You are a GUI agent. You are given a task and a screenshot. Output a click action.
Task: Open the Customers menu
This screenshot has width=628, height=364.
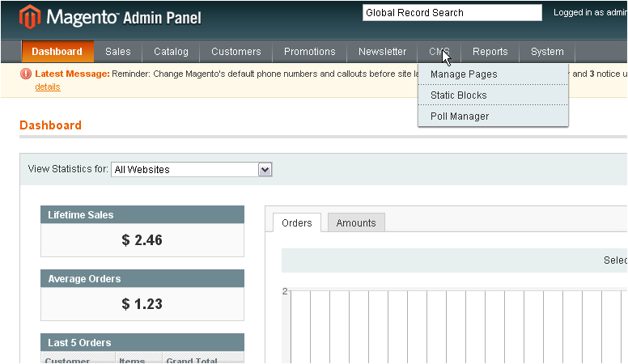(236, 52)
